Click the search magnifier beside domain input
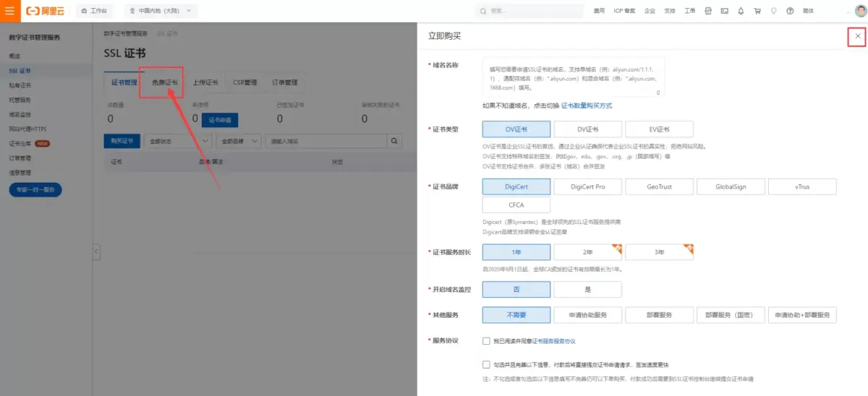 coord(395,141)
